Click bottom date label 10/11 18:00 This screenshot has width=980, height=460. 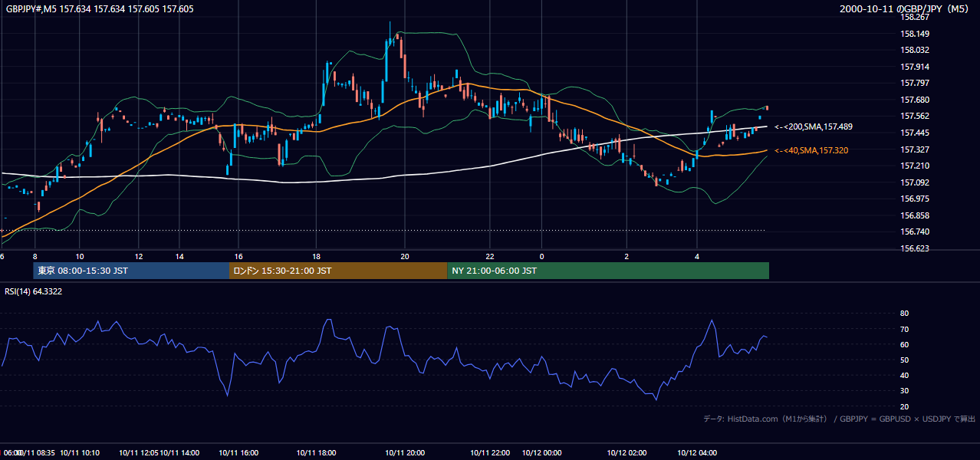316,453
